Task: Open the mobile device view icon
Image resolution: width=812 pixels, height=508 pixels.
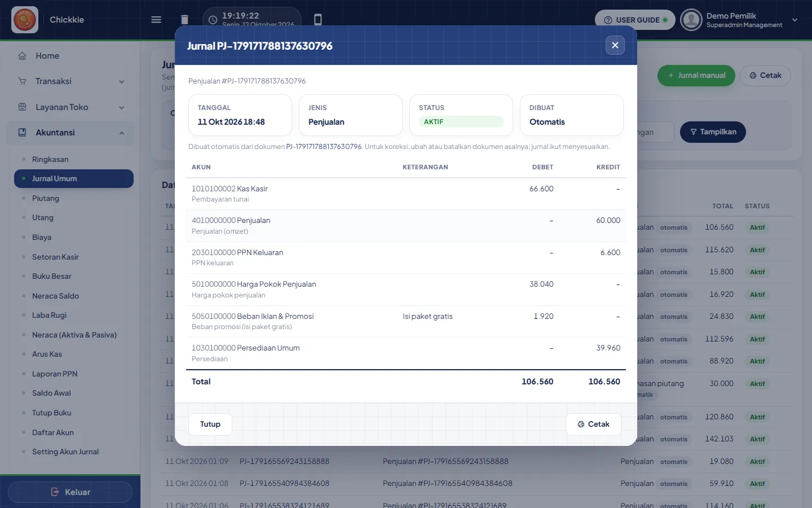Action: 318,20
